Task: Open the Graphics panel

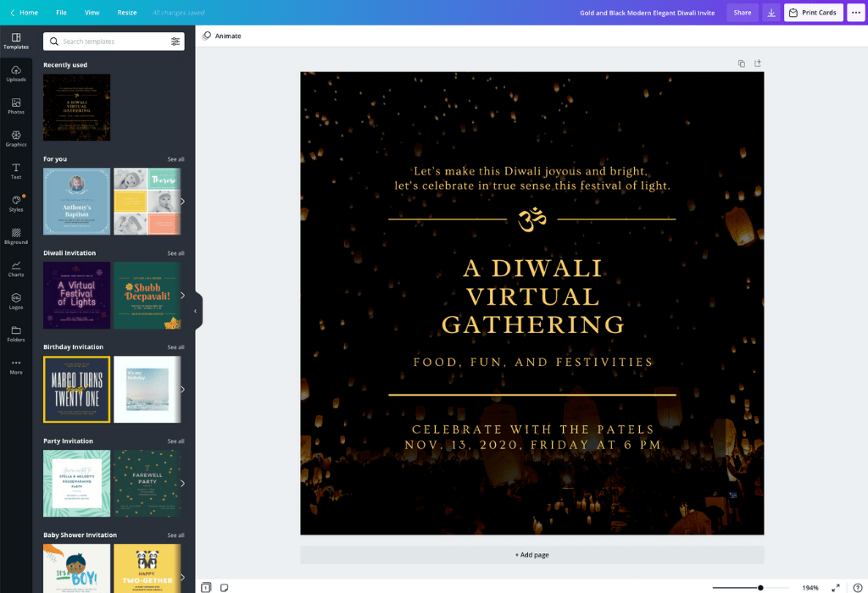Action: point(15,138)
